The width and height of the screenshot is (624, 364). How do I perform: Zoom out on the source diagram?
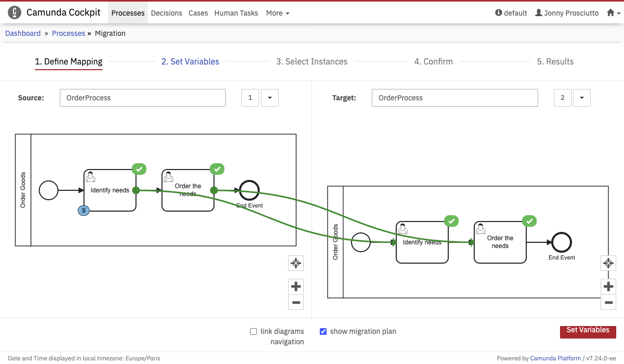tap(296, 302)
